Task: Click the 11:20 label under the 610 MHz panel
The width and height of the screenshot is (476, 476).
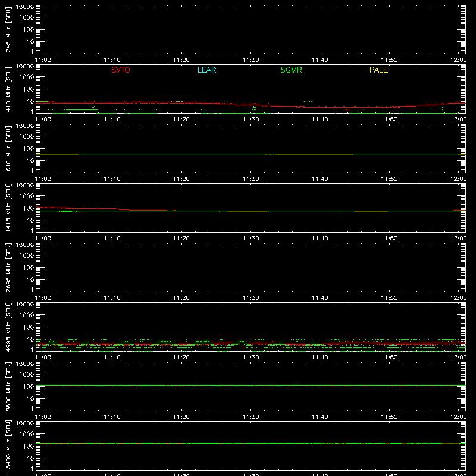Action: pyautogui.click(x=181, y=179)
